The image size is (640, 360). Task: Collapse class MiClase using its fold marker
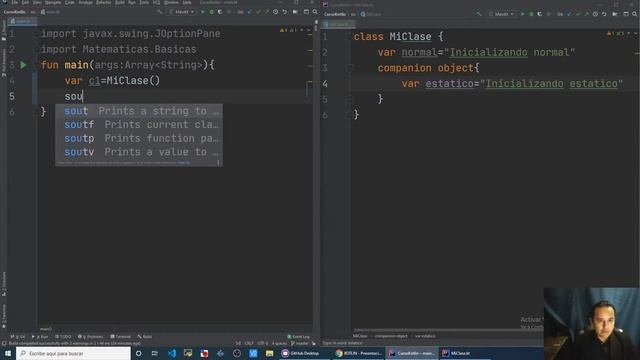(x=349, y=36)
